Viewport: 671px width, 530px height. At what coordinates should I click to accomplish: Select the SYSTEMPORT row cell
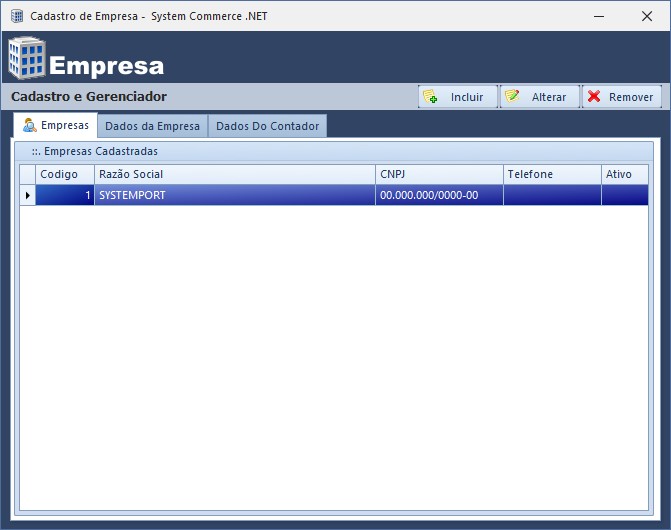tap(235, 195)
